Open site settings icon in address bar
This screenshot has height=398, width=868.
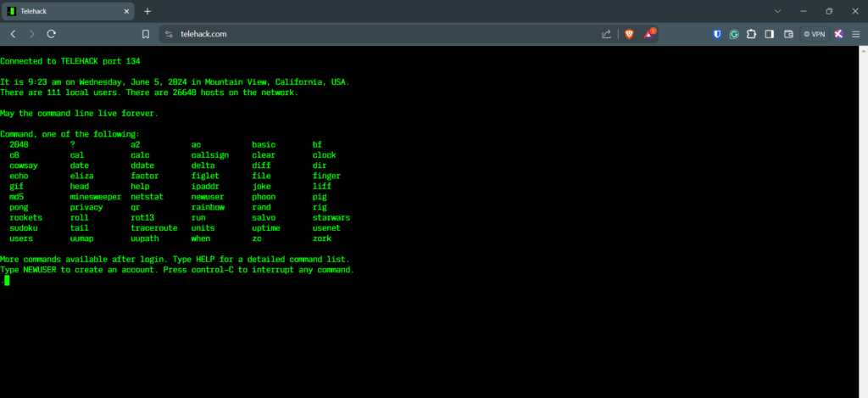click(x=170, y=34)
